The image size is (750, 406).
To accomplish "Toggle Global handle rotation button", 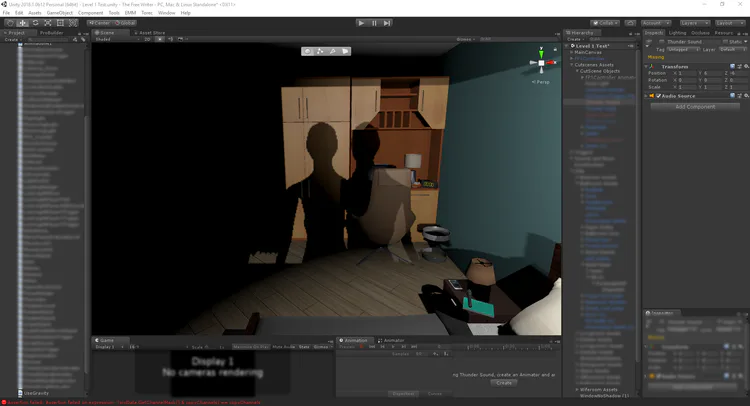I will (x=125, y=23).
